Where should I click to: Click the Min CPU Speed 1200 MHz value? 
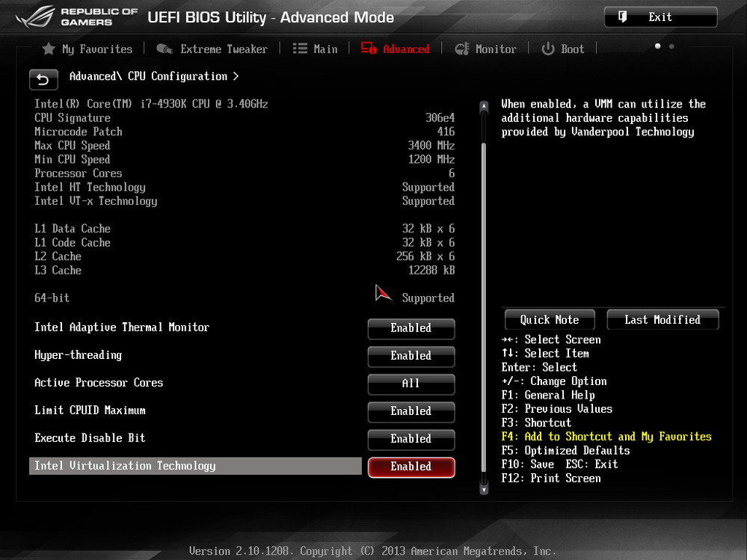pos(431,159)
